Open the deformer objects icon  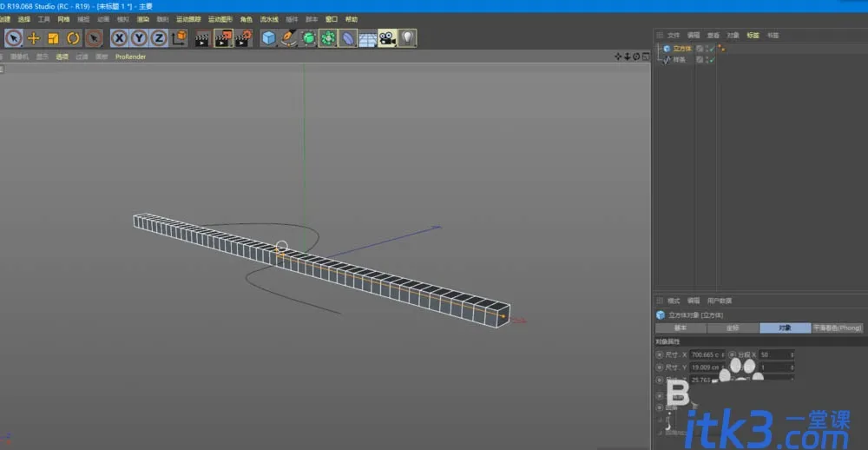coord(348,38)
